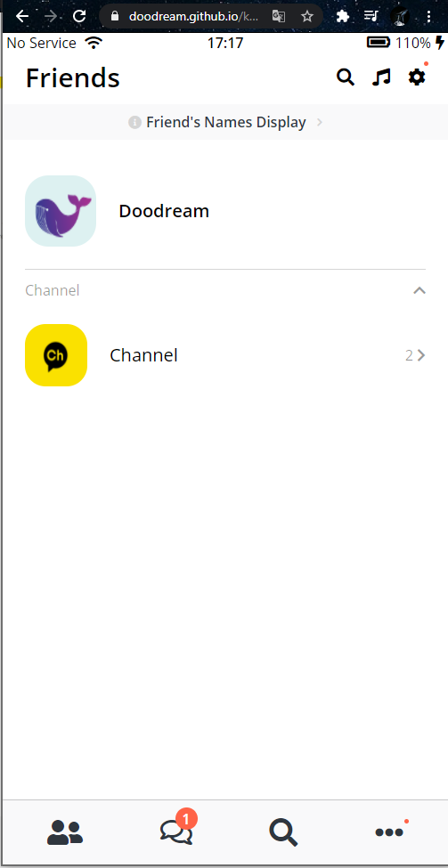Open the browser media control icon
Screen dimensions: 448x868
(x=371, y=16)
